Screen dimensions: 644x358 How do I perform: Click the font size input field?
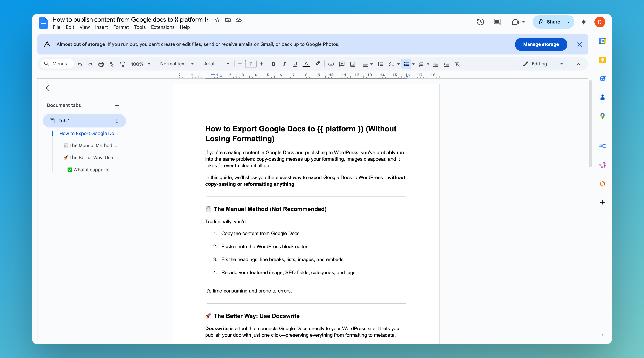coord(251,64)
